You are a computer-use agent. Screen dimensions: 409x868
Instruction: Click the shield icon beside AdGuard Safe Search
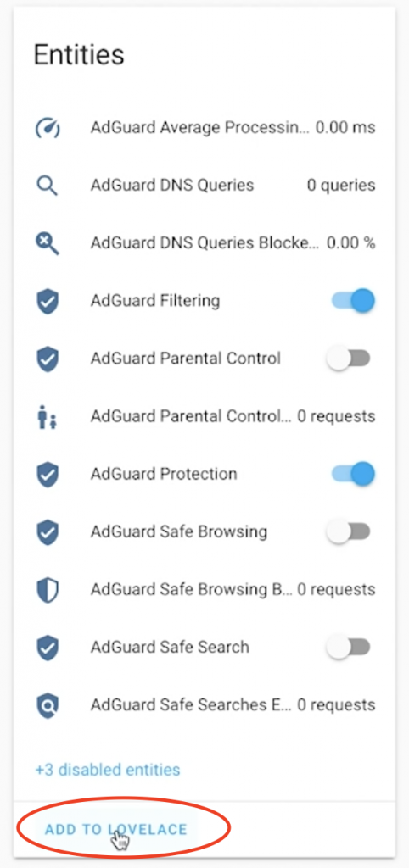click(48, 648)
